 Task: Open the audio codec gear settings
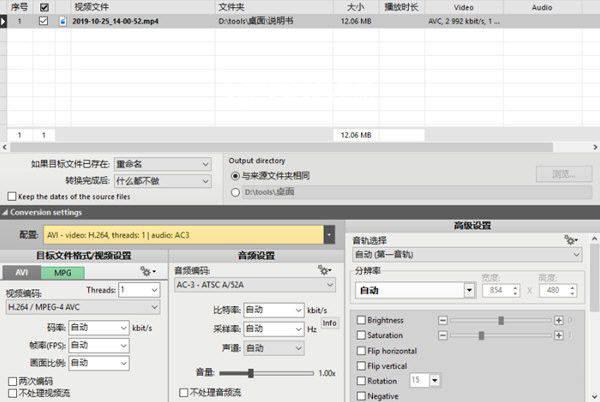click(324, 270)
